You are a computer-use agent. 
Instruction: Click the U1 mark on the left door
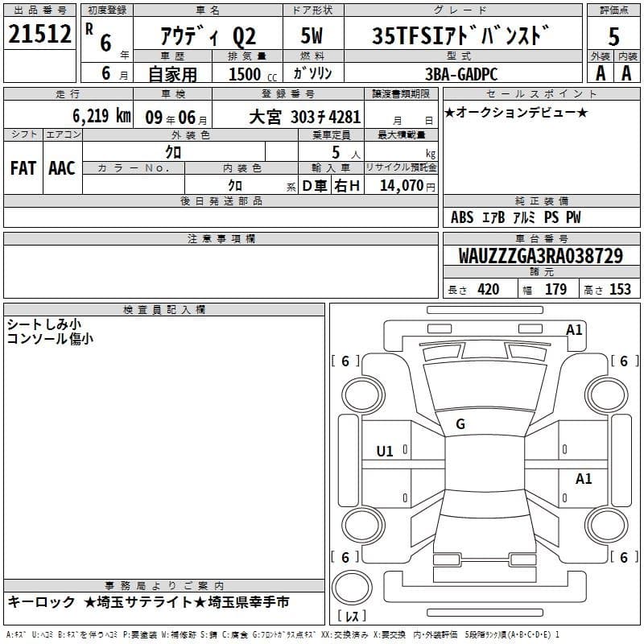[385, 452]
